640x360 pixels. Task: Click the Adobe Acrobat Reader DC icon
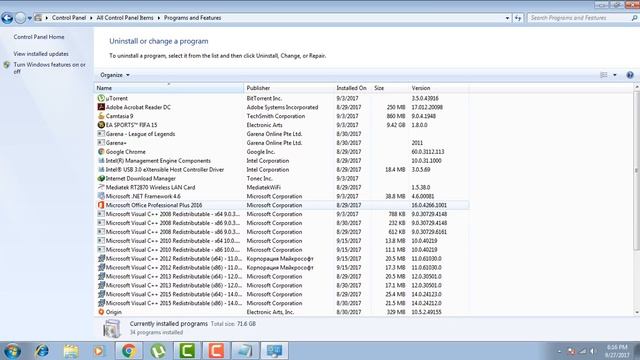[101, 107]
